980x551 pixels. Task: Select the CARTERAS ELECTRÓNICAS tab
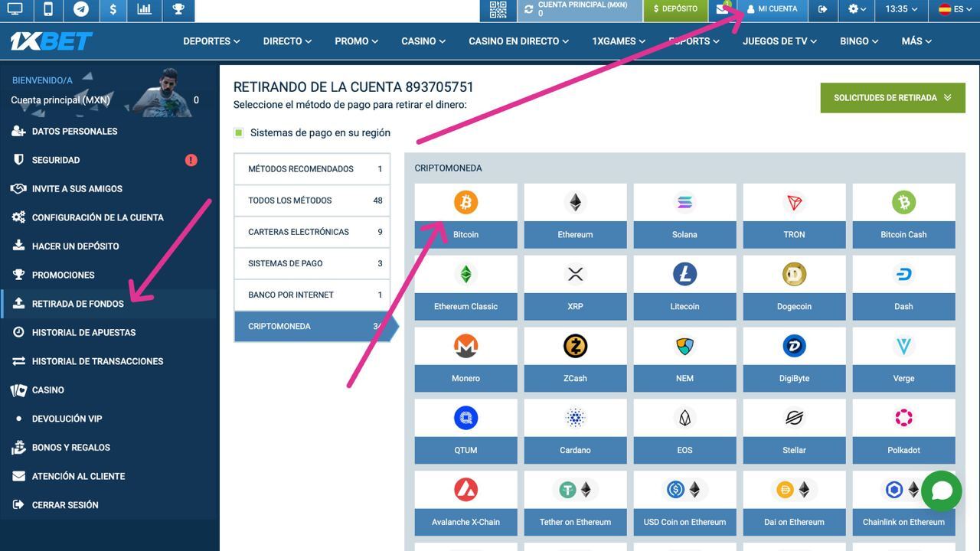pyautogui.click(x=312, y=232)
